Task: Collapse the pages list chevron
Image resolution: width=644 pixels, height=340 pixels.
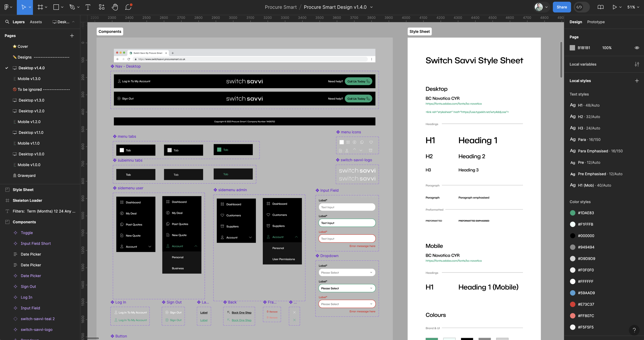Action: pyautogui.click(x=73, y=22)
